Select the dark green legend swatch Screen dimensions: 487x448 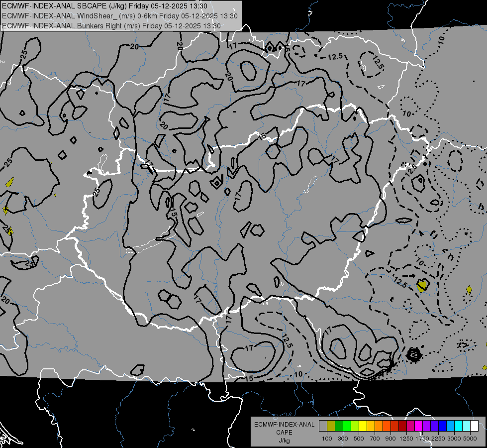tap(339, 426)
